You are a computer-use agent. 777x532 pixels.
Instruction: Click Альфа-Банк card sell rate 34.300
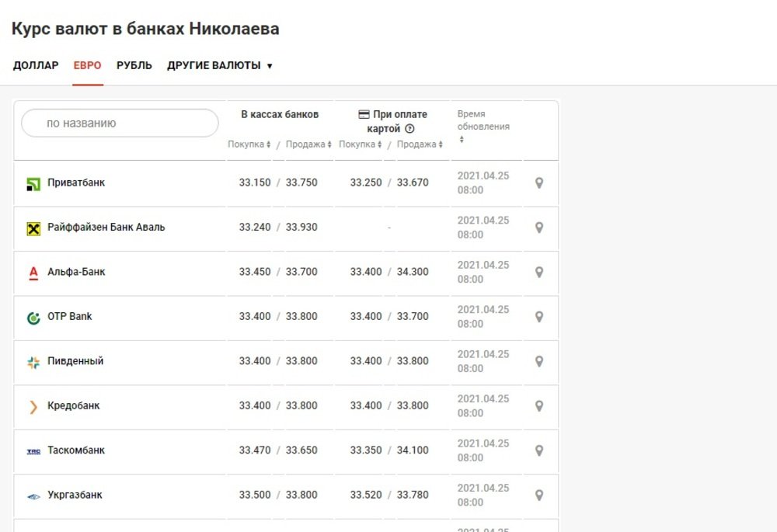point(413,272)
